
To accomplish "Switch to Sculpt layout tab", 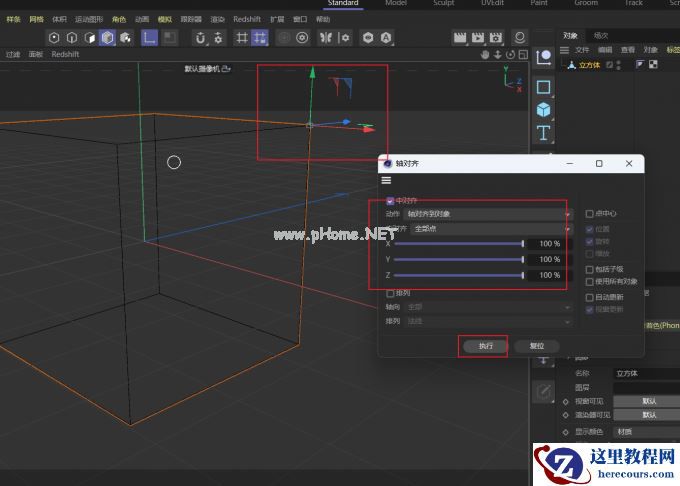I will [444, 3].
